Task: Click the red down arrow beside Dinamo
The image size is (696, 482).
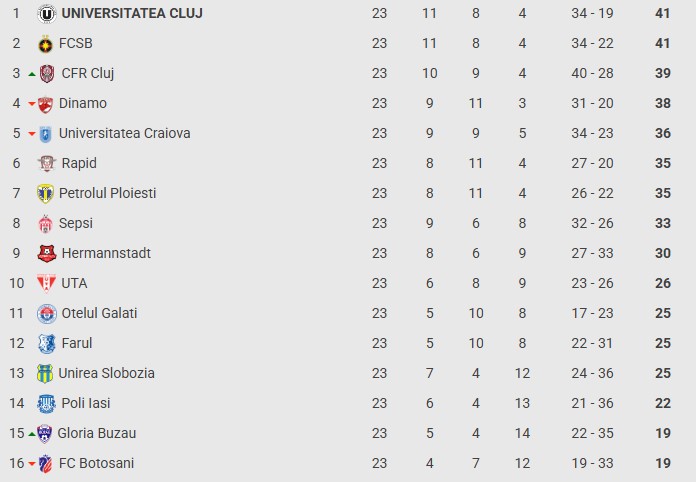Action: [32, 104]
